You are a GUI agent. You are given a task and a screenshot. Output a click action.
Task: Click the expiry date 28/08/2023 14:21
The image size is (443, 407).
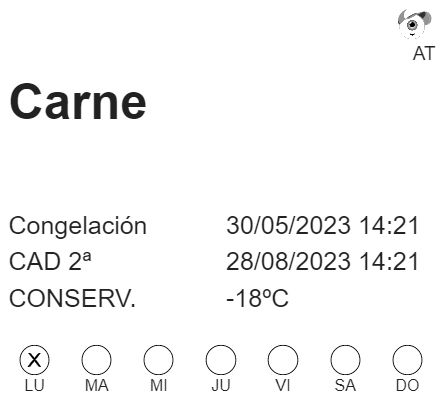(322, 261)
